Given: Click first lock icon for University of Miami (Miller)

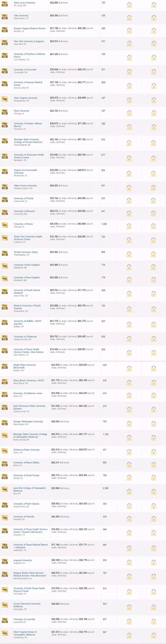Looking at the screenshot, I should pos(129,465).
